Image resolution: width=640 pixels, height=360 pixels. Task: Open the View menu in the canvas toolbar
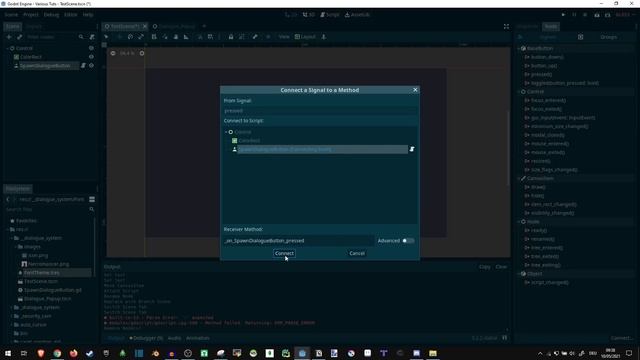[x=284, y=37]
